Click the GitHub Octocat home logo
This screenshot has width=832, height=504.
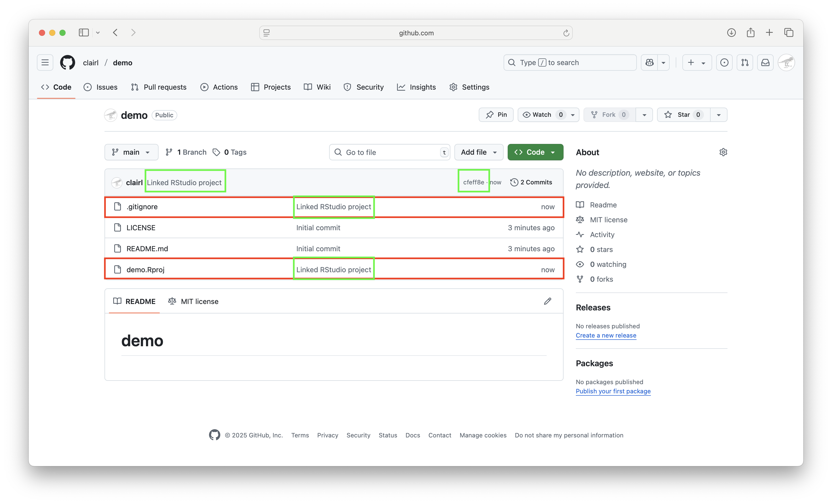click(x=68, y=62)
